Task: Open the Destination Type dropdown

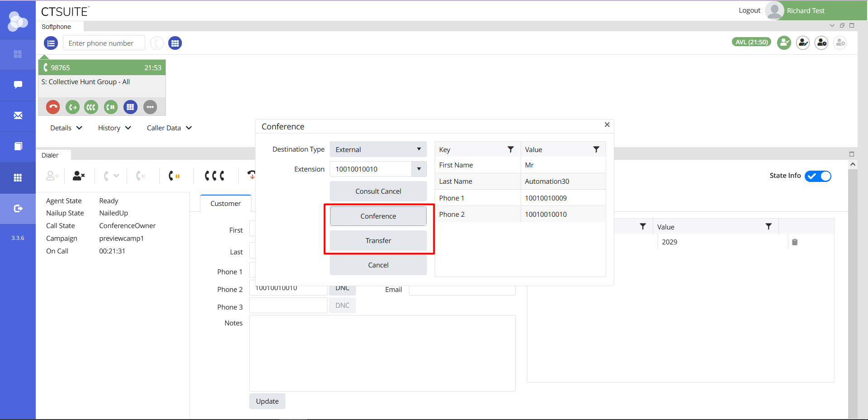Action: click(x=378, y=149)
